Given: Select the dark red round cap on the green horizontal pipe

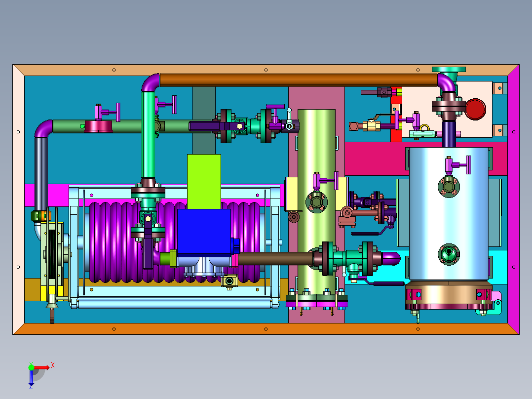Looking at the screenshot, I should [x=98, y=126].
